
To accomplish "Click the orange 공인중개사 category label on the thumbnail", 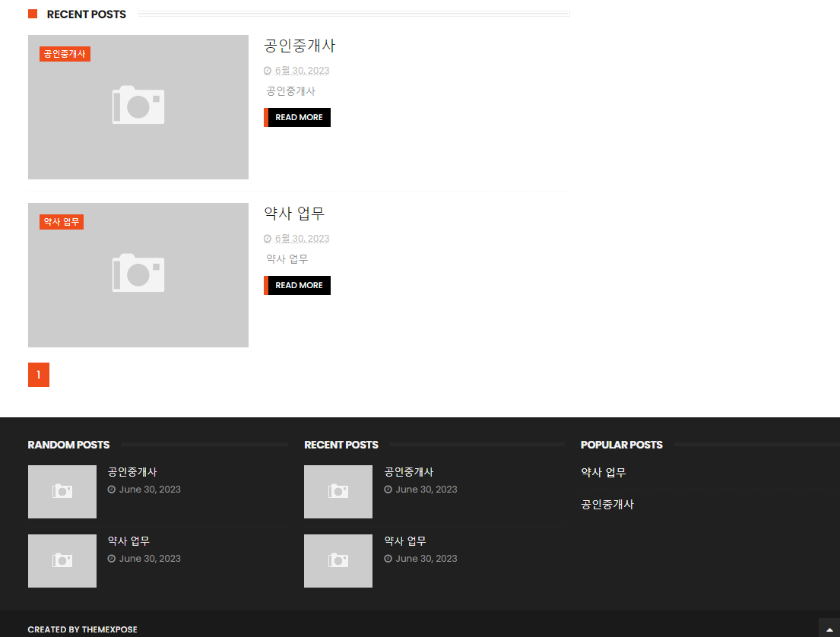I will (65, 54).
